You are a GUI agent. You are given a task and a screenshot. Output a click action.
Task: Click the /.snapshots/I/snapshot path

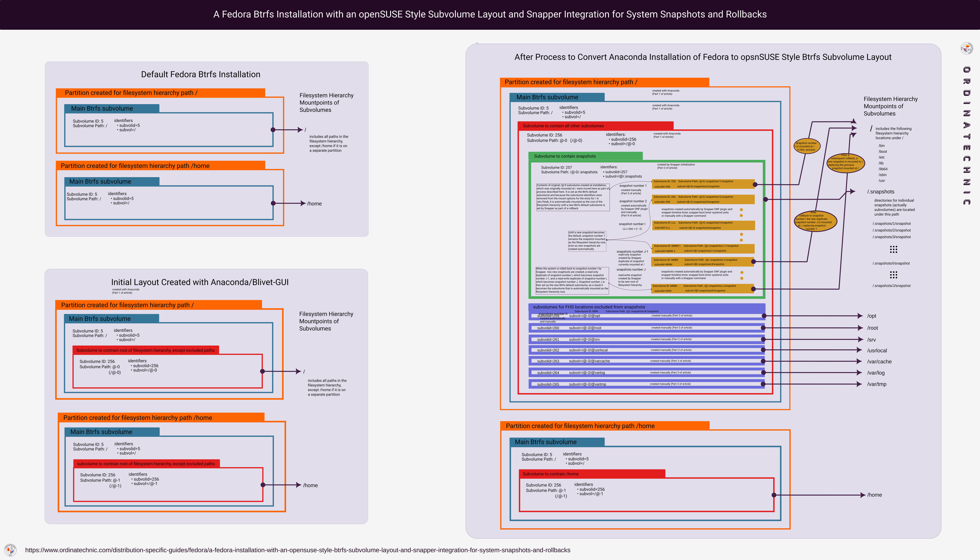[x=891, y=263]
